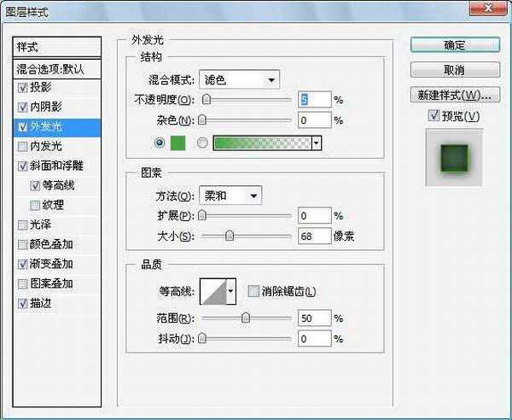Select the gradient radio button
This screenshot has height=420, width=512.
(202, 143)
